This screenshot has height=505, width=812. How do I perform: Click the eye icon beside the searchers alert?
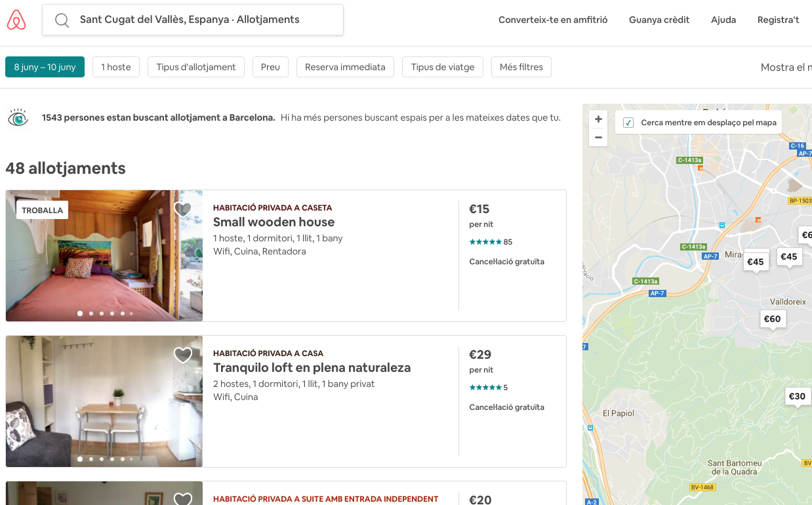[18, 117]
